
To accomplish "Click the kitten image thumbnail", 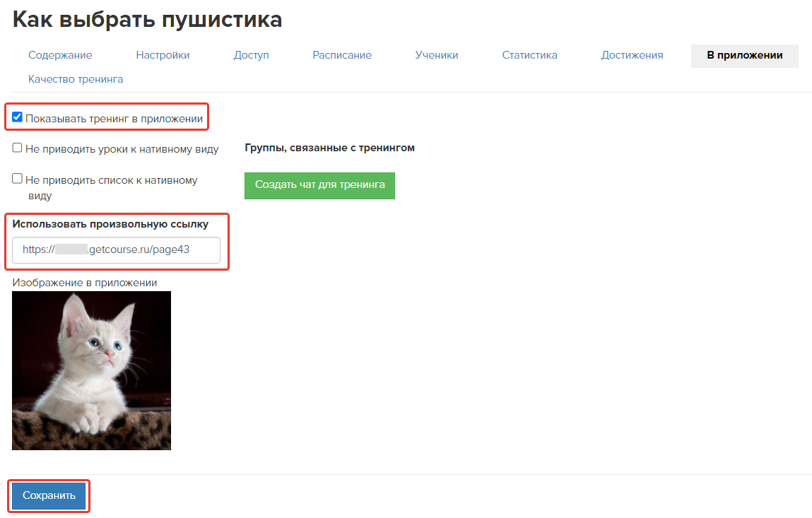I will [92, 370].
